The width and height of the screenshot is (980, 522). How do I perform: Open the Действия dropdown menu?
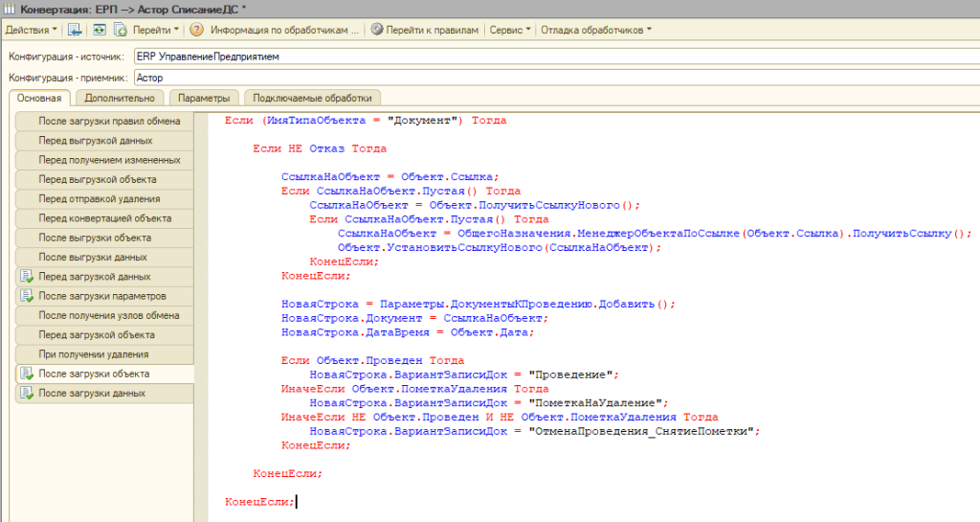(32, 30)
